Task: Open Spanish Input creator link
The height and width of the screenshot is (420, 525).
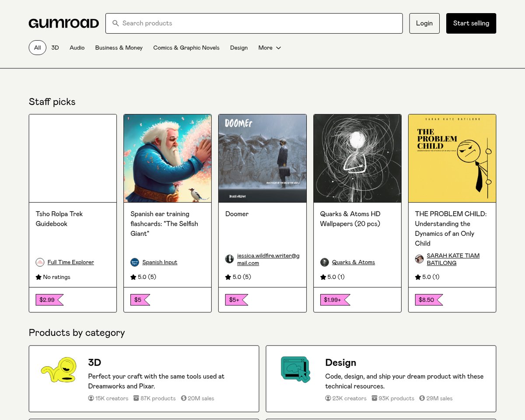Action: pyautogui.click(x=160, y=262)
